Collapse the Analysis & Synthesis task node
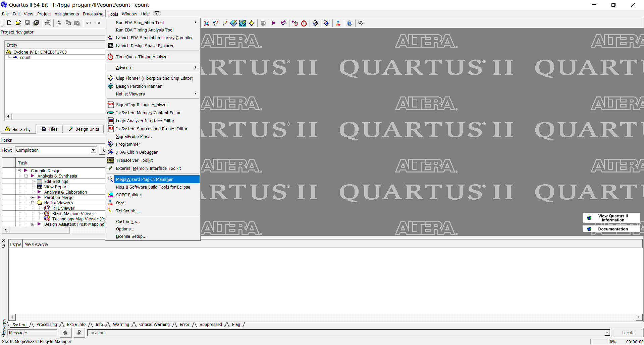Image resolution: width=644 pixels, height=345 pixels. 26,176
